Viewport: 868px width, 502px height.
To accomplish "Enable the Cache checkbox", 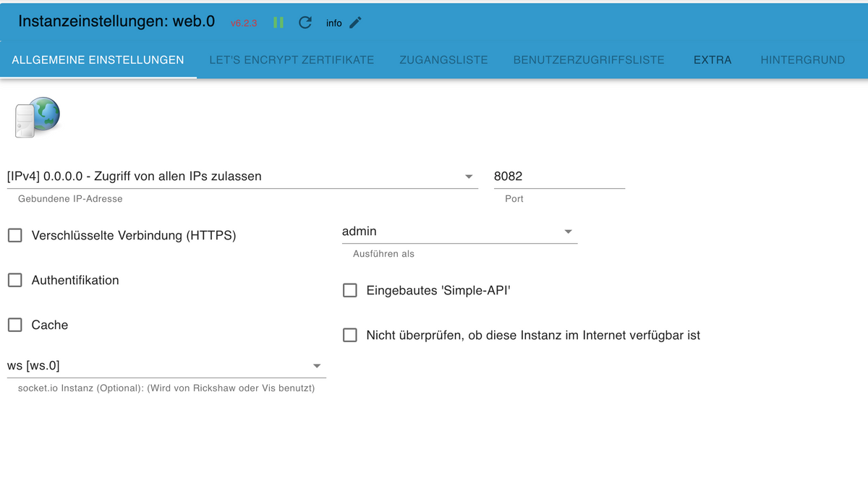I will pyautogui.click(x=15, y=325).
